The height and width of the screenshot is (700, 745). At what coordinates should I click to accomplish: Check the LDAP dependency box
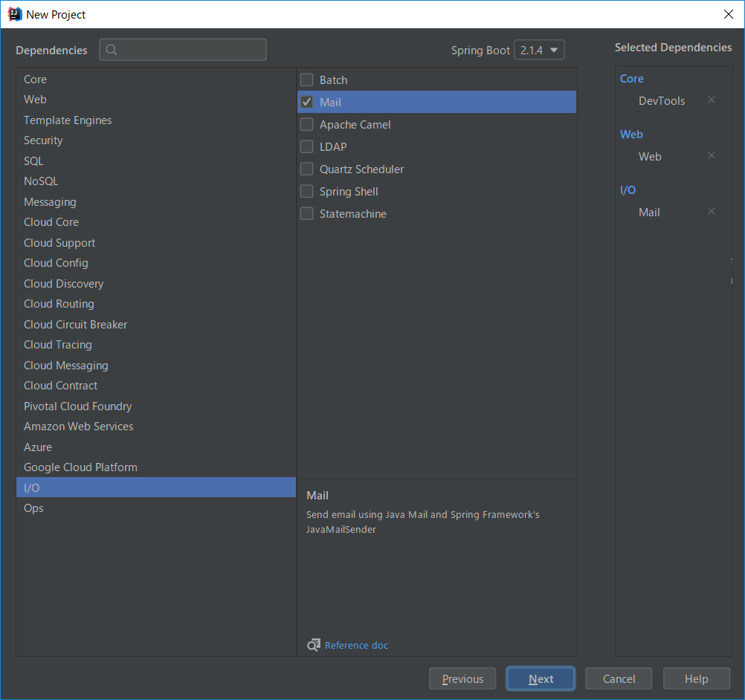(307, 146)
